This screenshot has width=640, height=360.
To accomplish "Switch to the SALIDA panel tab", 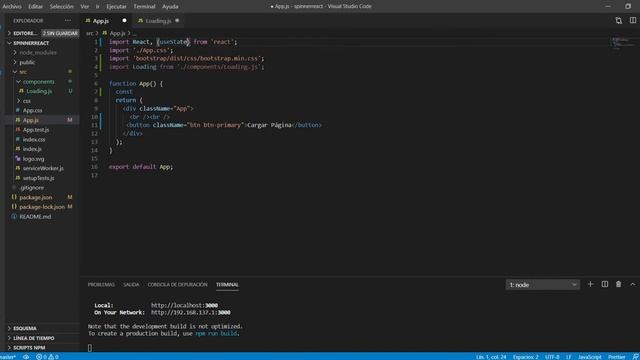I will 131,284.
